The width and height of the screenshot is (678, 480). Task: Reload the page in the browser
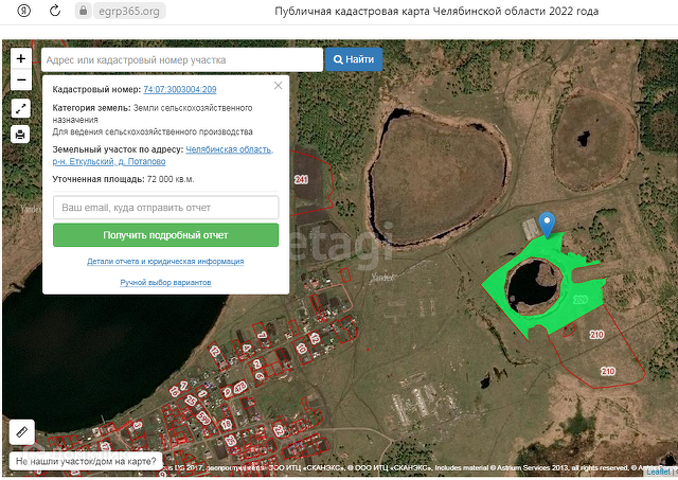pyautogui.click(x=53, y=11)
